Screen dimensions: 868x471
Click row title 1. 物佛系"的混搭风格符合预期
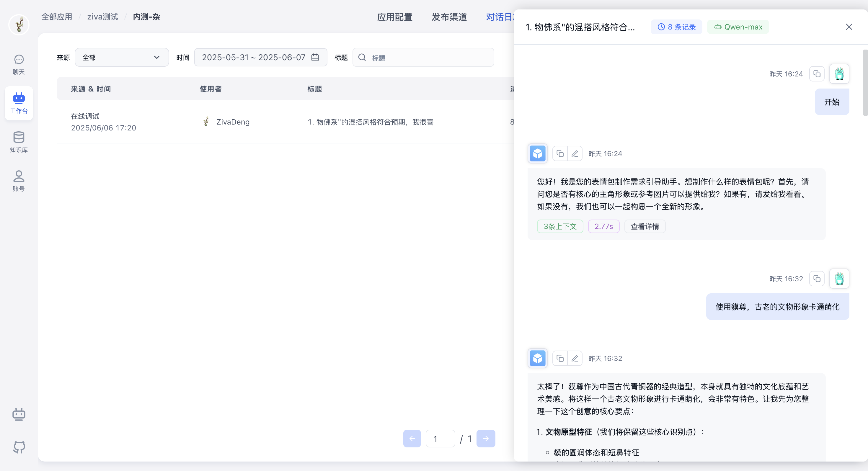click(x=370, y=122)
